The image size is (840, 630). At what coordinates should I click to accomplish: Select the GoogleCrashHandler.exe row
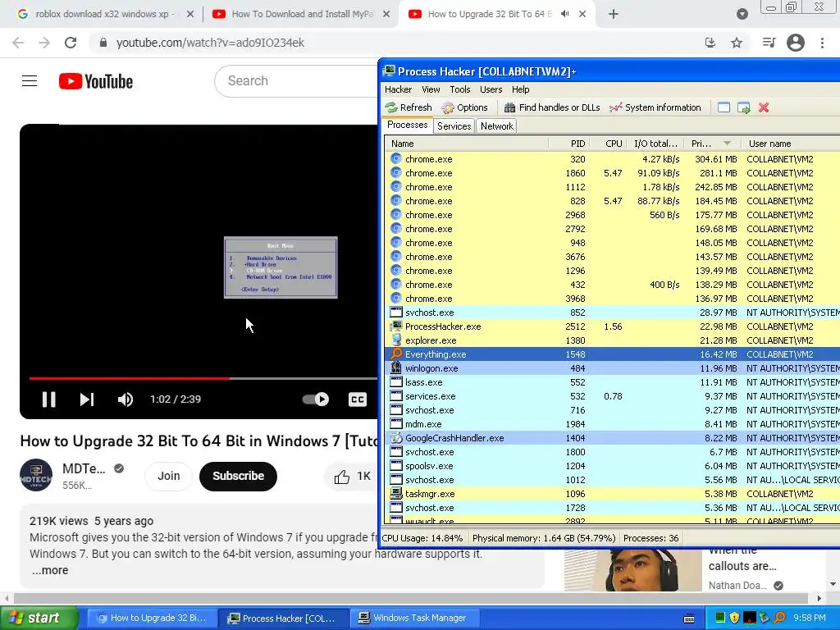click(612, 438)
